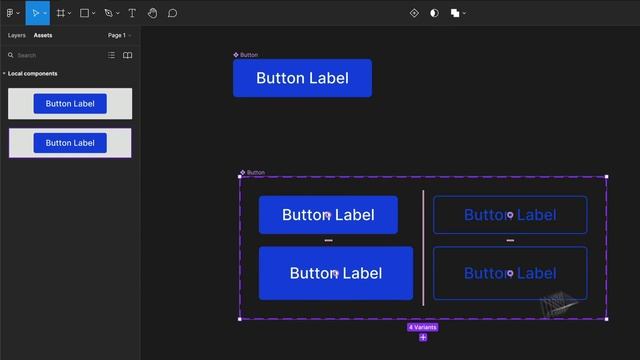Switch to the Layers tab

click(17, 36)
